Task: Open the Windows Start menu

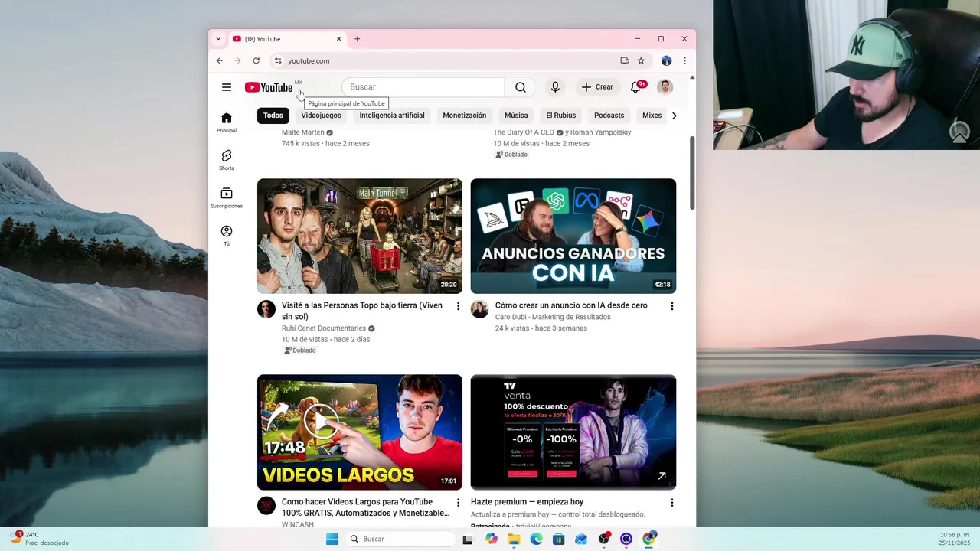Action: pyautogui.click(x=332, y=539)
